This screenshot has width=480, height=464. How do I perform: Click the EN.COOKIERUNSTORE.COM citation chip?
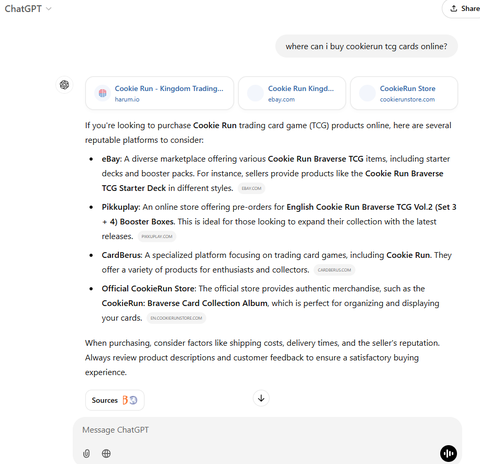[x=176, y=318]
